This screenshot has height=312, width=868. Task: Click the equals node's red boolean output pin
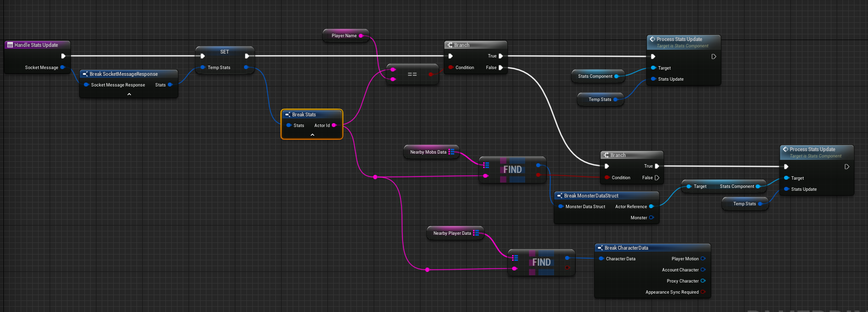(x=431, y=74)
